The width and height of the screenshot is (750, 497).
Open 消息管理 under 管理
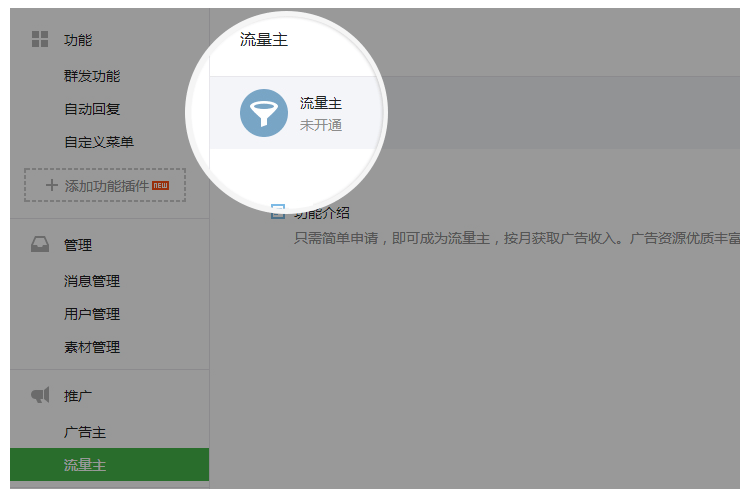click(x=92, y=281)
